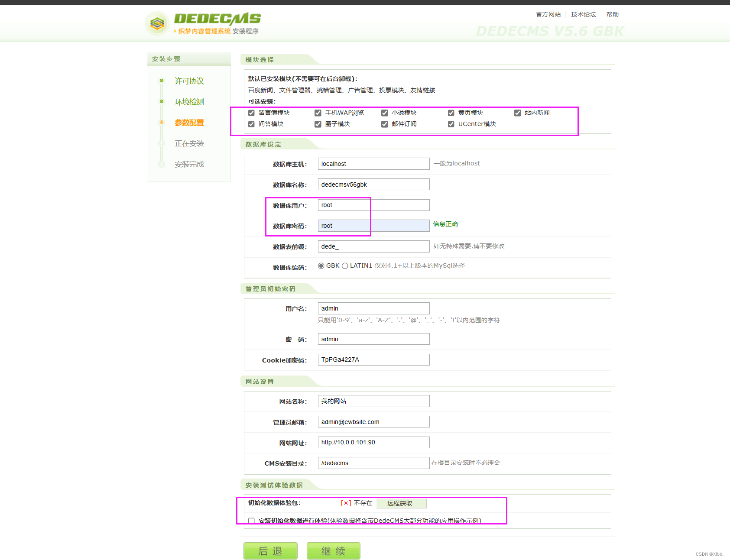Focus the 管理员邮箱 input field
730x560 pixels.
click(x=374, y=422)
